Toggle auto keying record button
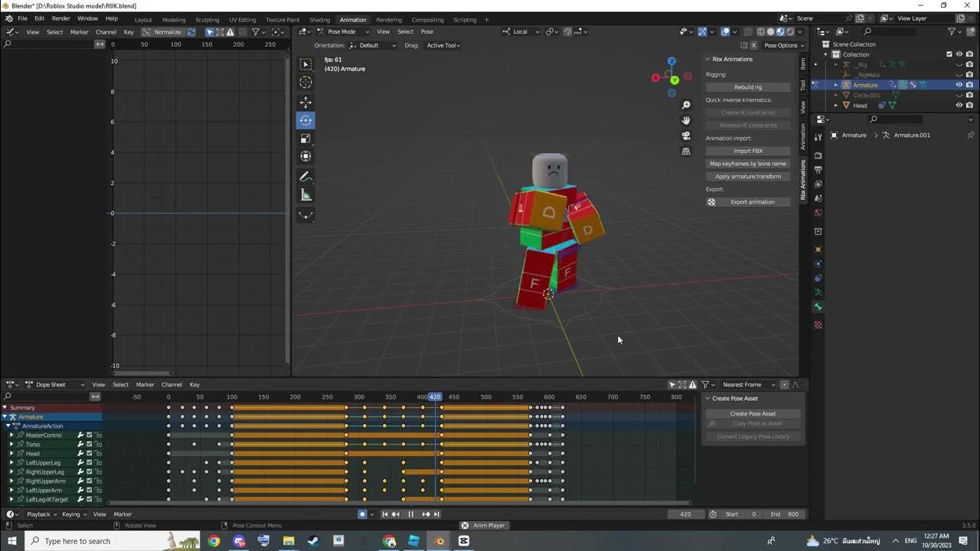This screenshot has width=980, height=551. pyautogui.click(x=363, y=514)
